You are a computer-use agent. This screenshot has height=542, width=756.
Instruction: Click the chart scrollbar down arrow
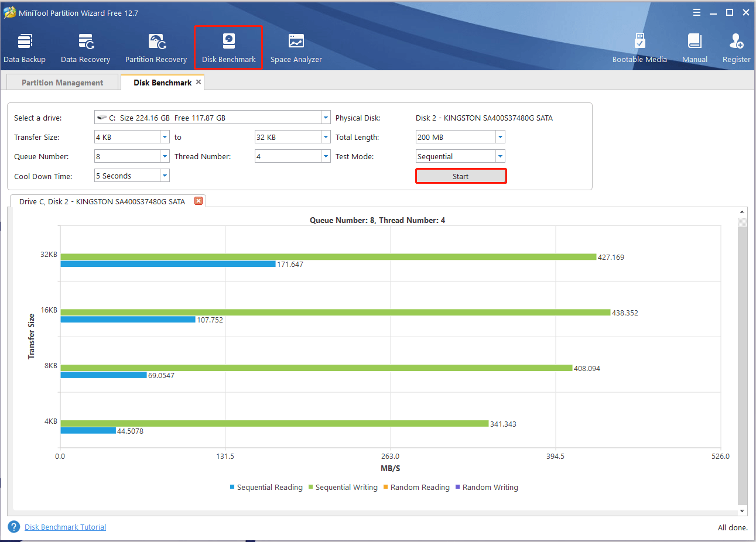pos(742,510)
